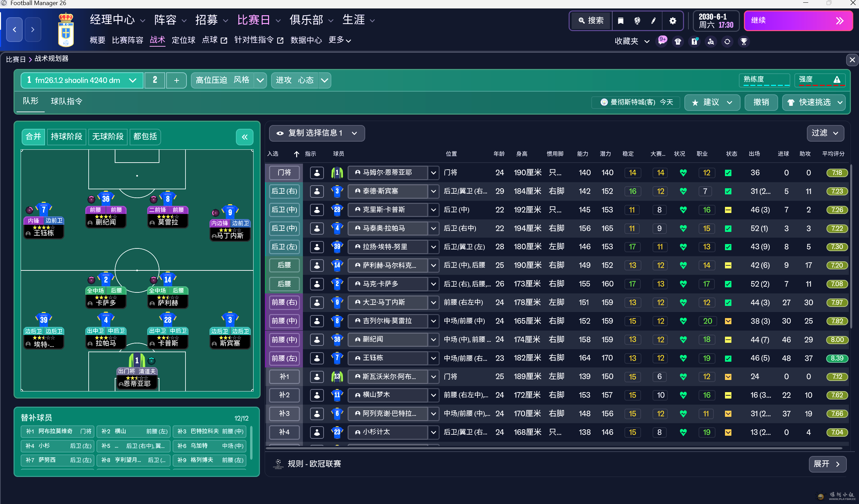The width and height of the screenshot is (859, 504).
Task: Open the 过滤 filter dropdown
Action: [825, 133]
